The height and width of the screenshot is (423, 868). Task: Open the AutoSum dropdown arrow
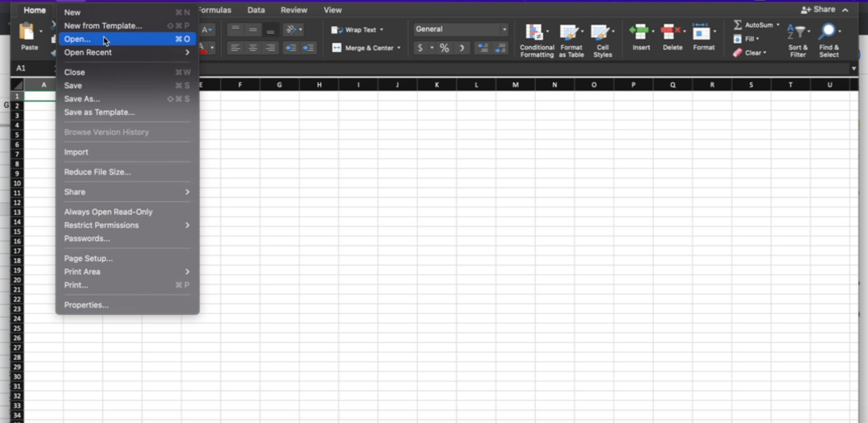point(777,25)
